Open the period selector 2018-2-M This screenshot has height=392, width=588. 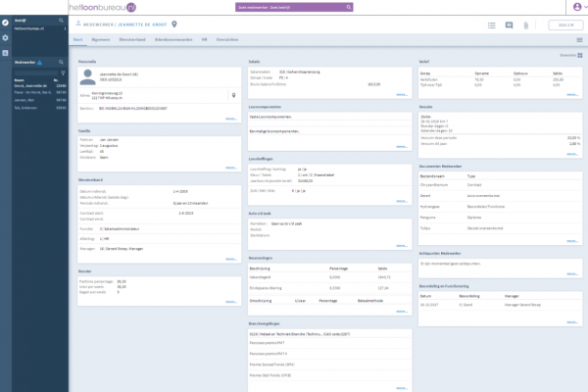pos(564,24)
